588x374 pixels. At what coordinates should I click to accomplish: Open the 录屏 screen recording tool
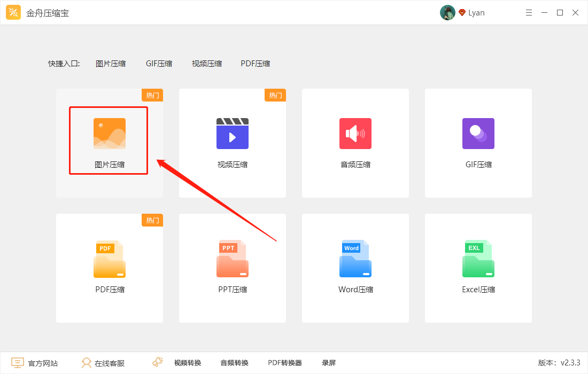(x=328, y=362)
